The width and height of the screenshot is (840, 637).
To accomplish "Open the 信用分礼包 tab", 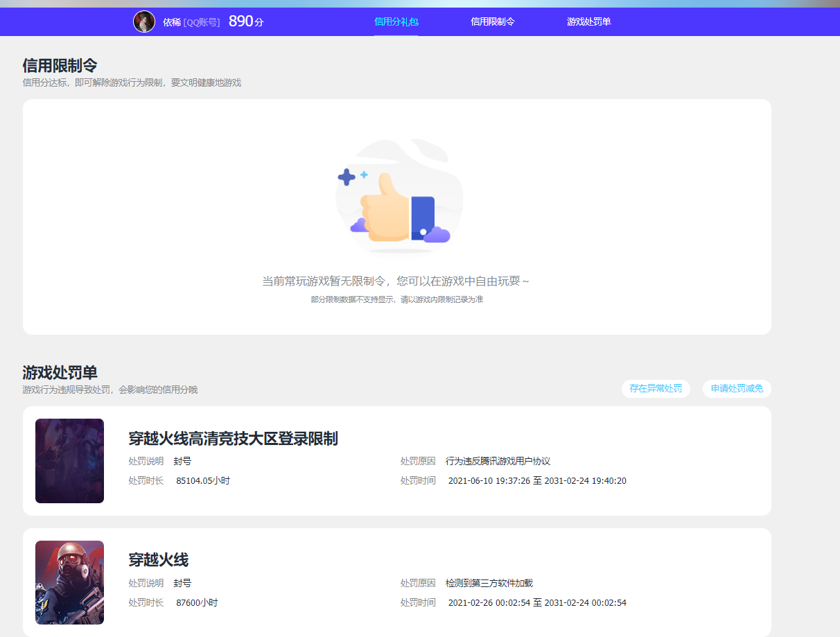I will point(396,21).
